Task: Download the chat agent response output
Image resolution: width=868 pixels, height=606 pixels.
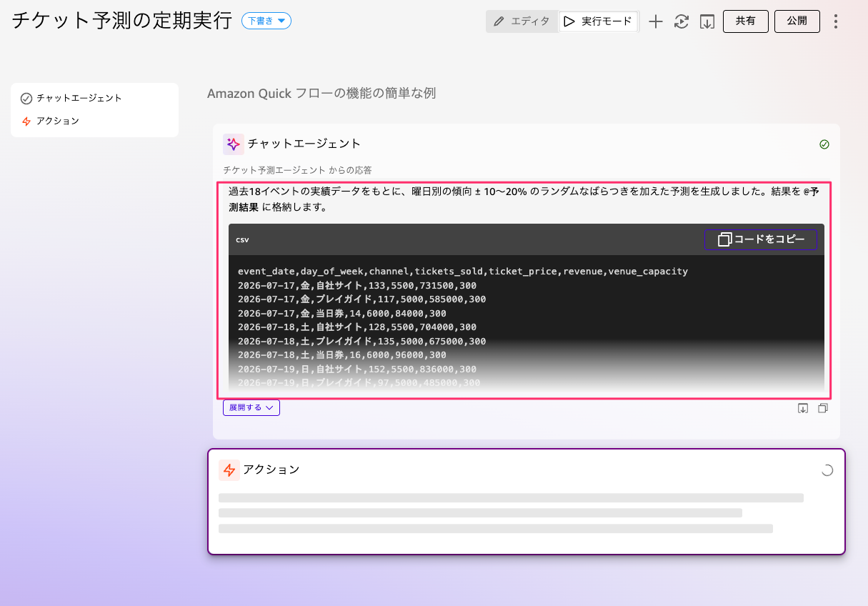Action: [803, 408]
